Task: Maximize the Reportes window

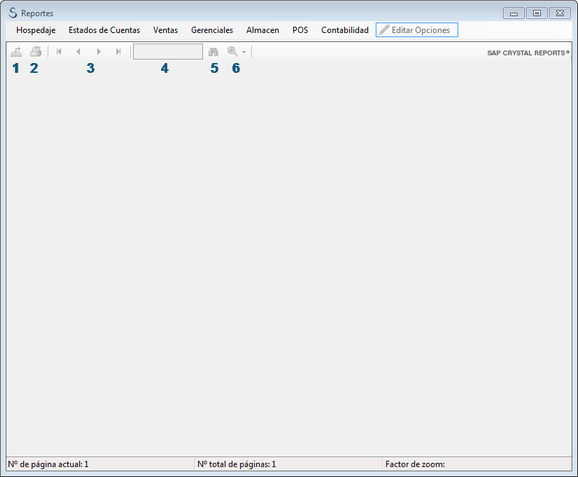Action: click(537, 13)
